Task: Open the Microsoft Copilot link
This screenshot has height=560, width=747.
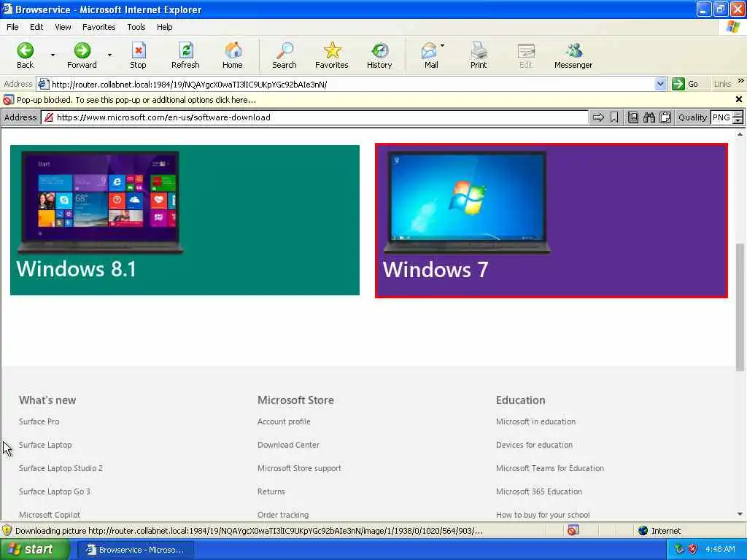Action: coord(50,515)
